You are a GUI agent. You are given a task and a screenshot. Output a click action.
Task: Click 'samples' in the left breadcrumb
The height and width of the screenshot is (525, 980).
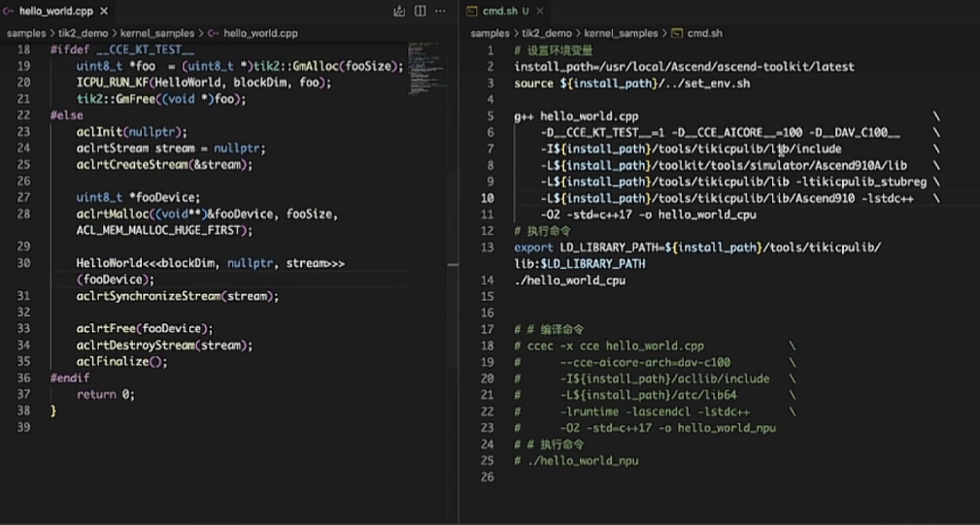tap(26, 33)
